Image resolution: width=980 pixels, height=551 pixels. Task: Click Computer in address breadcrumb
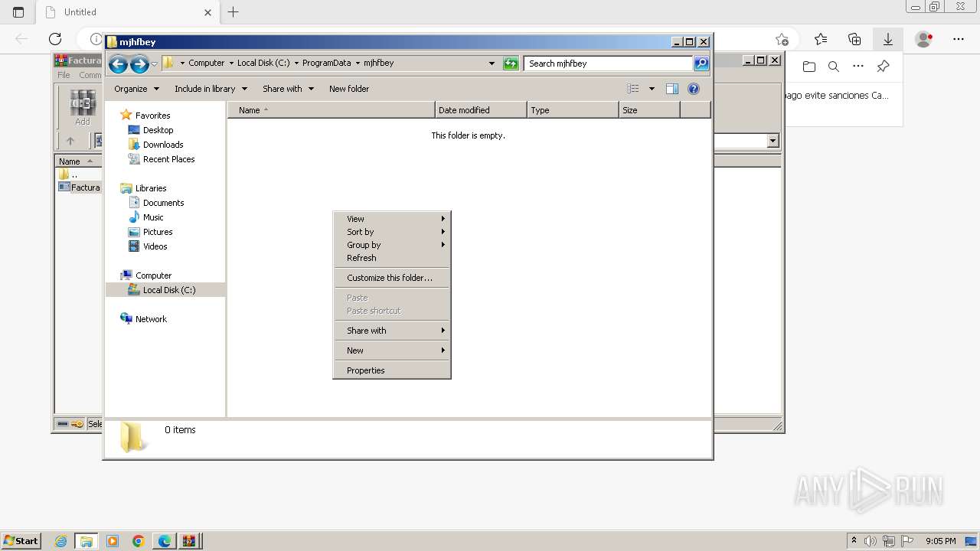coord(207,64)
